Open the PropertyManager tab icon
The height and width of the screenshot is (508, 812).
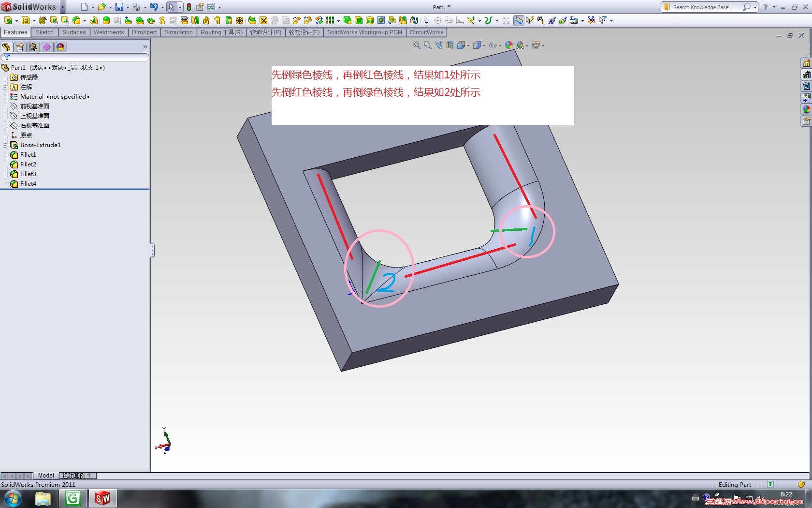pyautogui.click(x=20, y=47)
